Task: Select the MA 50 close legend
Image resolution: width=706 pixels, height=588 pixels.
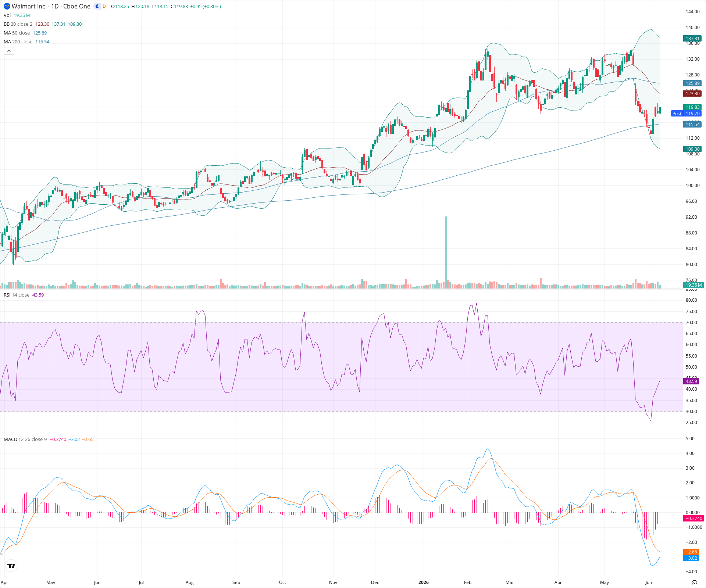Action: (17, 33)
